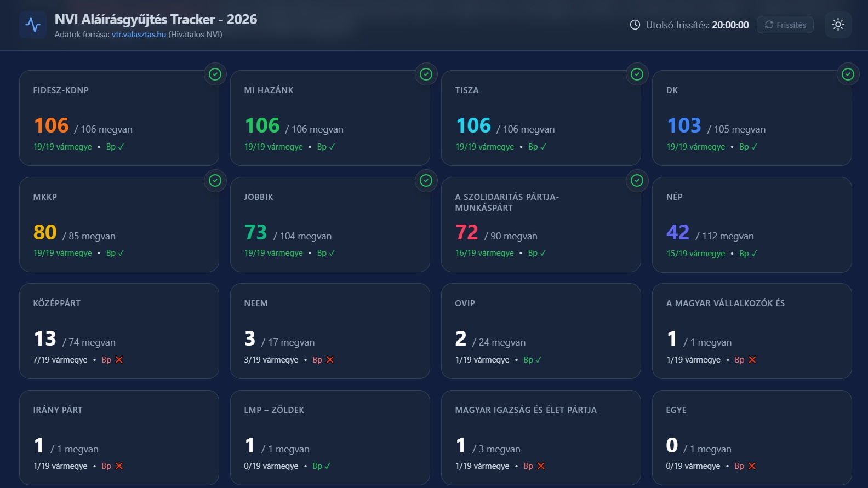The image size is (868, 488).
Task: Click the orange 106 count on FIDESZ-KDNP
Action: (x=52, y=126)
